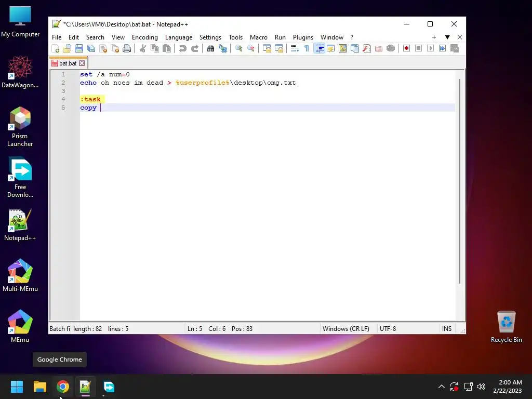Open the Window menu
The height and width of the screenshot is (399, 532).
pos(332,37)
